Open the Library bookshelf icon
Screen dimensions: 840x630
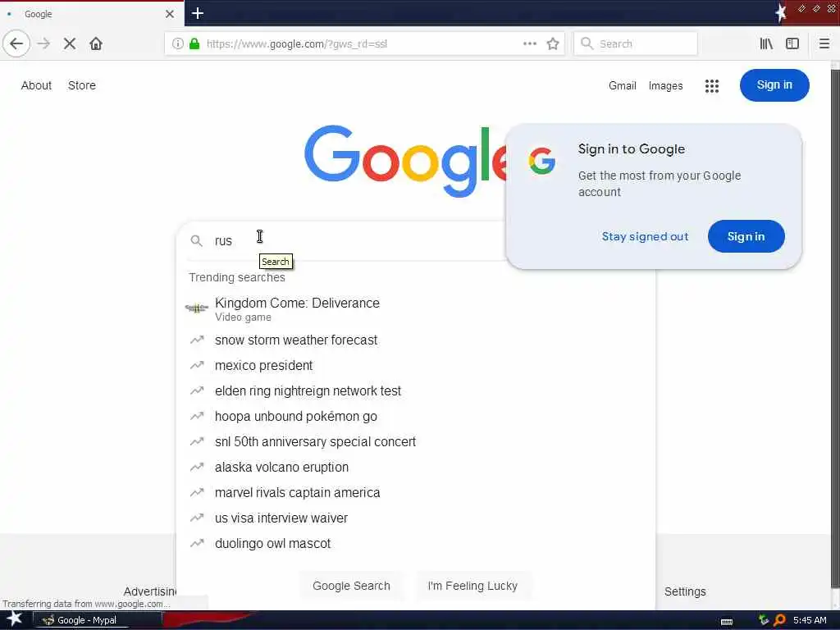(766, 43)
